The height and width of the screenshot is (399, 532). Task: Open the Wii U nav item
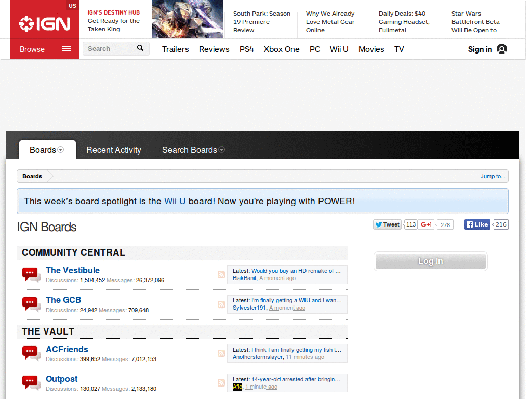click(339, 49)
